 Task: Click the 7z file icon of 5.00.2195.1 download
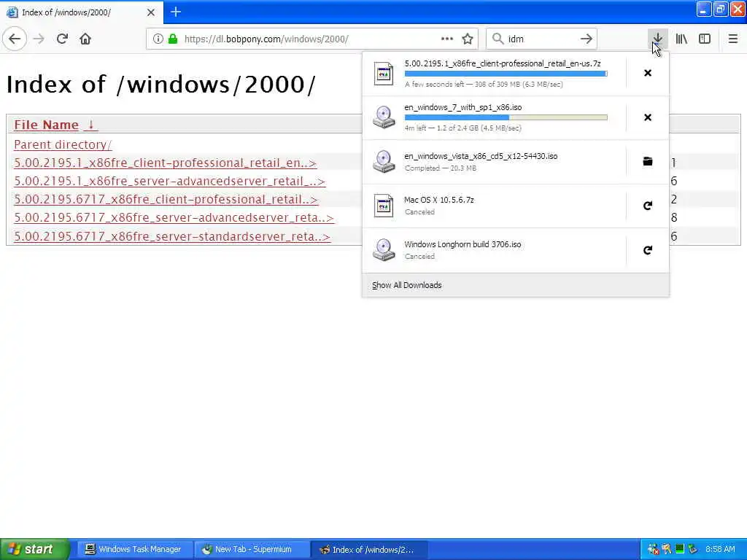(x=384, y=74)
